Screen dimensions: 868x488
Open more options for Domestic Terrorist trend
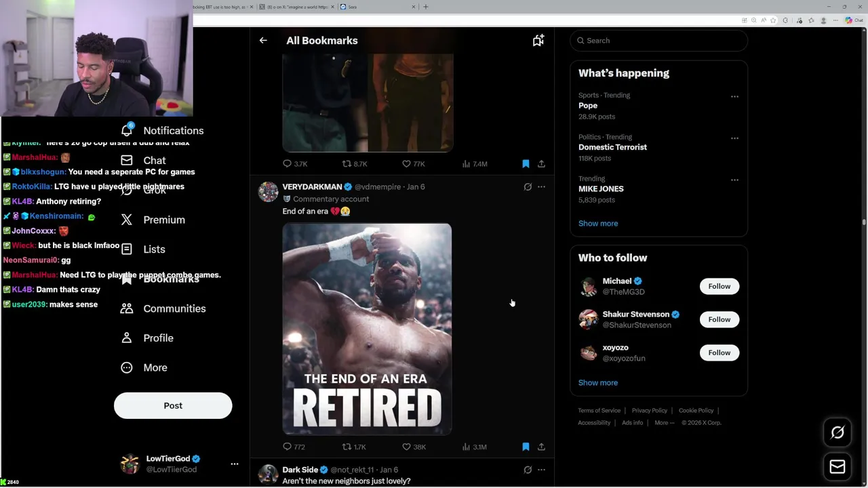pos(734,138)
